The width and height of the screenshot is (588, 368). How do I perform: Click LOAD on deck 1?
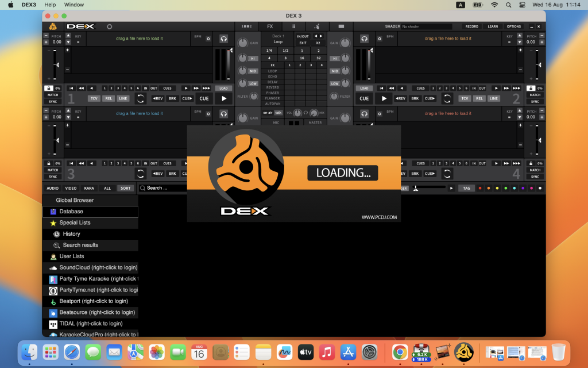point(223,88)
